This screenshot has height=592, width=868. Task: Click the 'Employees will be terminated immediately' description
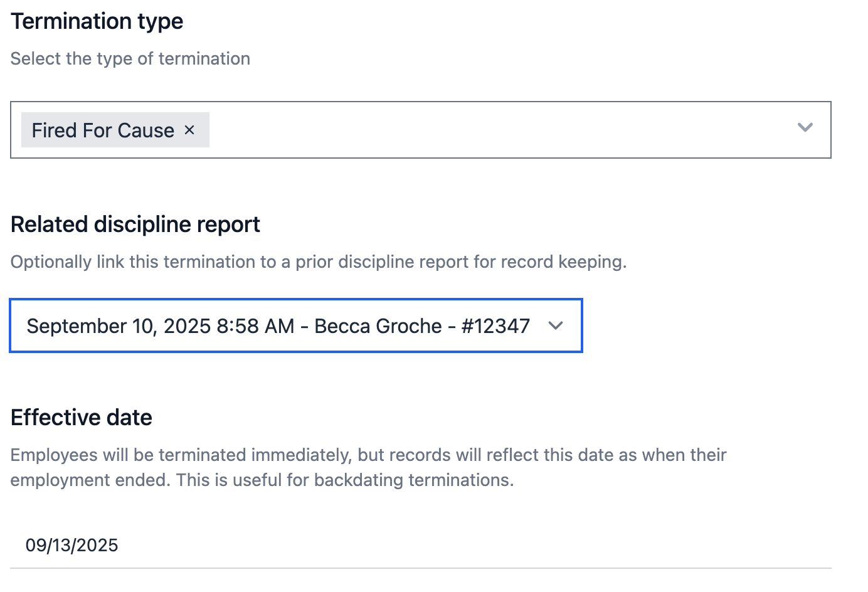click(x=368, y=455)
